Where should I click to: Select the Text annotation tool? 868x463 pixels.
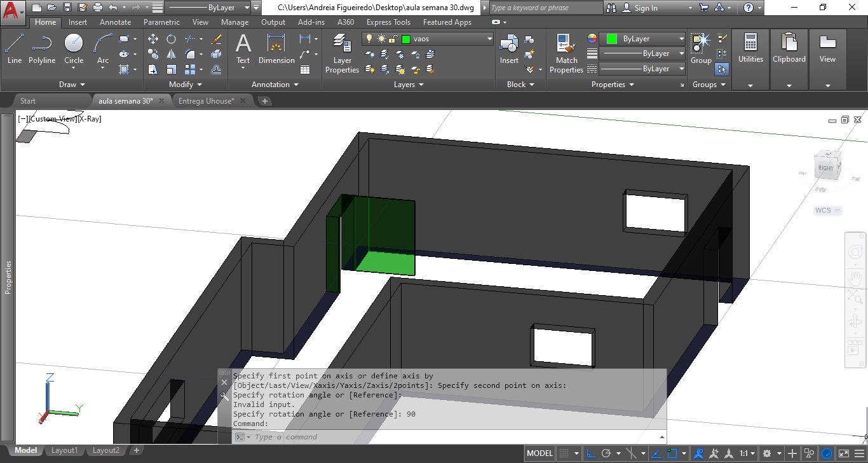coord(243,50)
